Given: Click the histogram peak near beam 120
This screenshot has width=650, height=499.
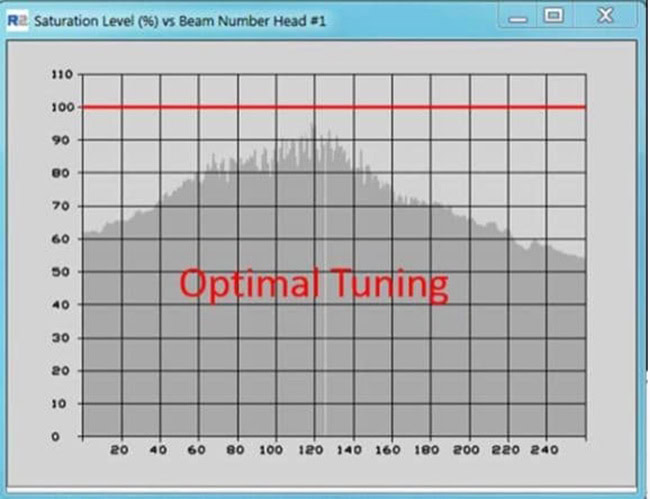Looking at the screenshot, I should [x=312, y=128].
